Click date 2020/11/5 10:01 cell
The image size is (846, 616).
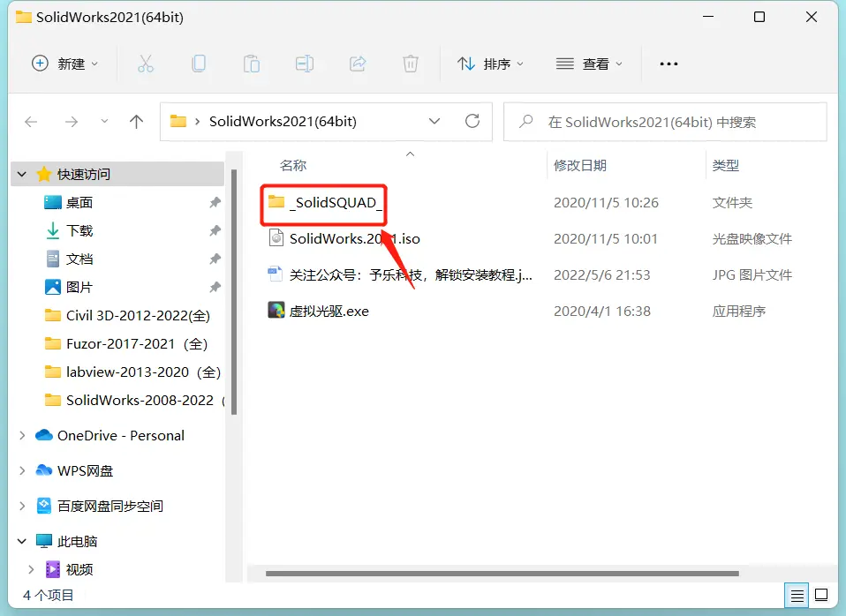point(606,238)
